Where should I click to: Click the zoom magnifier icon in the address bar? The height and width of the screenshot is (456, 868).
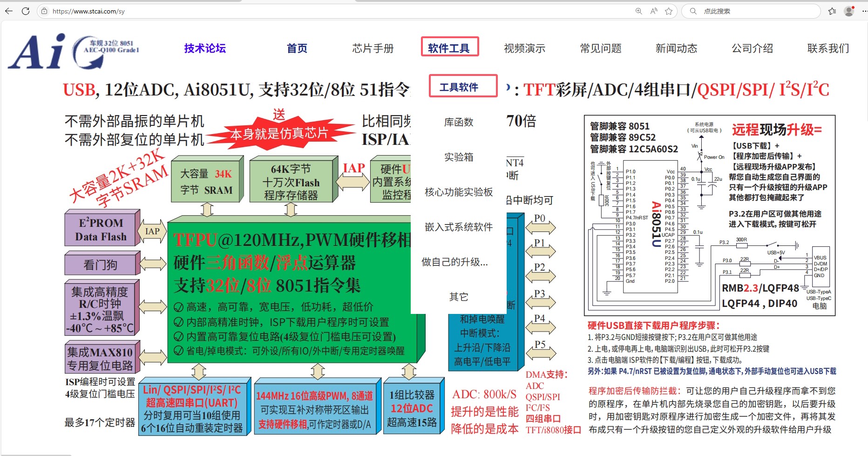[x=638, y=11]
